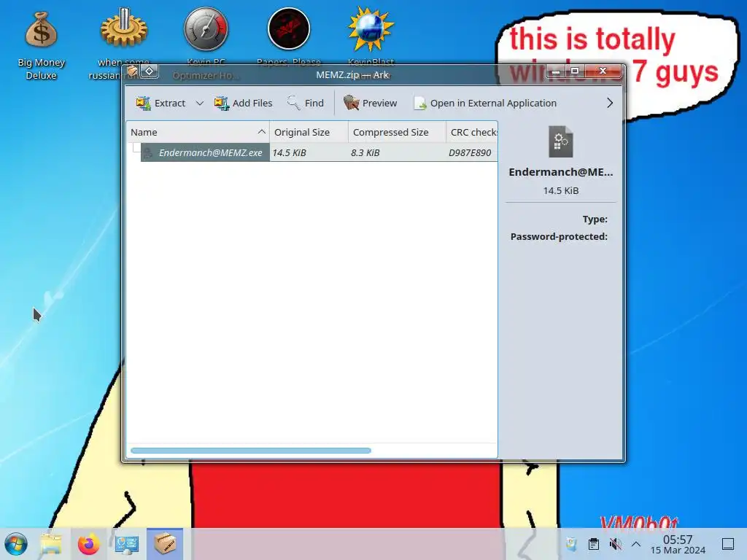Maximize the Ark window
This screenshot has width=747, height=560.
575,71
